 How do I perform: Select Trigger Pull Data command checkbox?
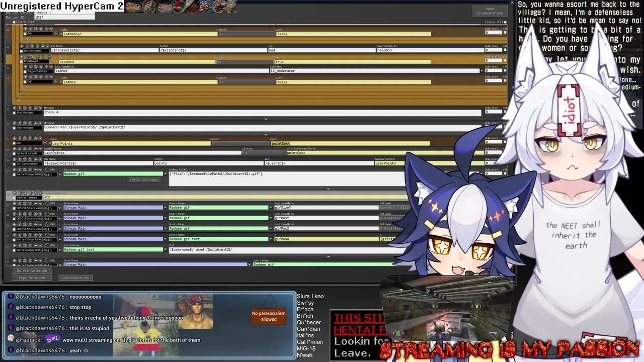[25, 71]
